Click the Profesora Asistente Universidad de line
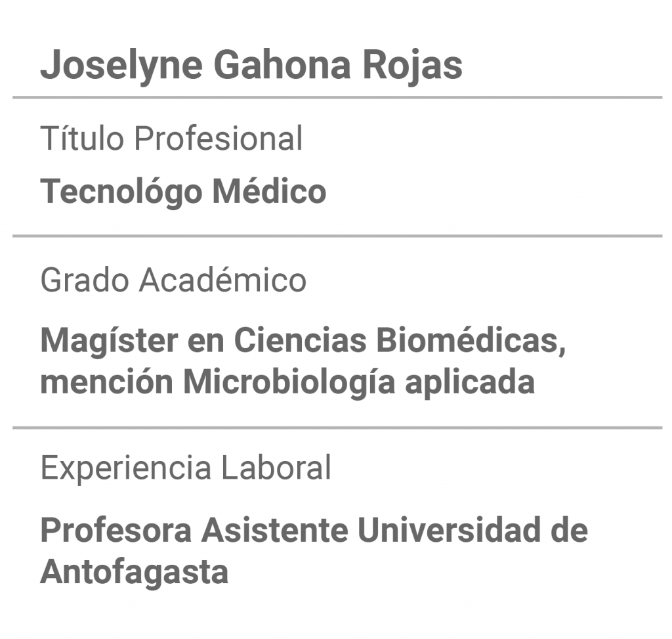The width and height of the screenshot is (672, 639). [x=314, y=530]
